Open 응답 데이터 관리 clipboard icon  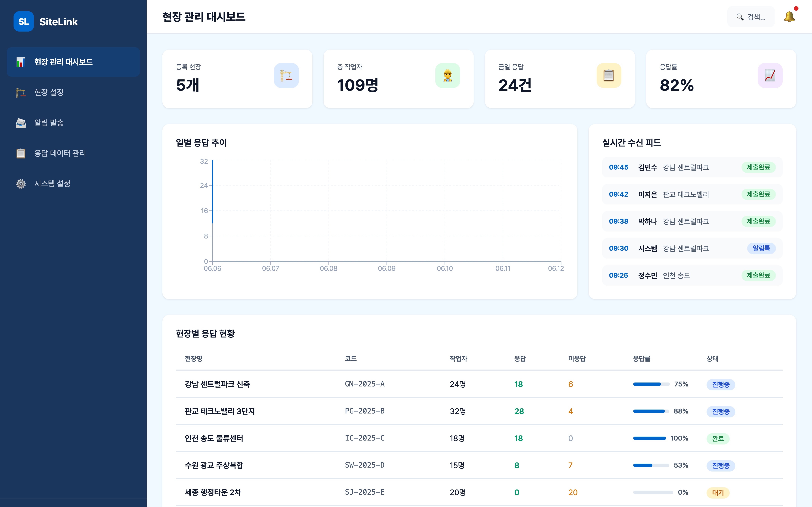[x=21, y=153]
